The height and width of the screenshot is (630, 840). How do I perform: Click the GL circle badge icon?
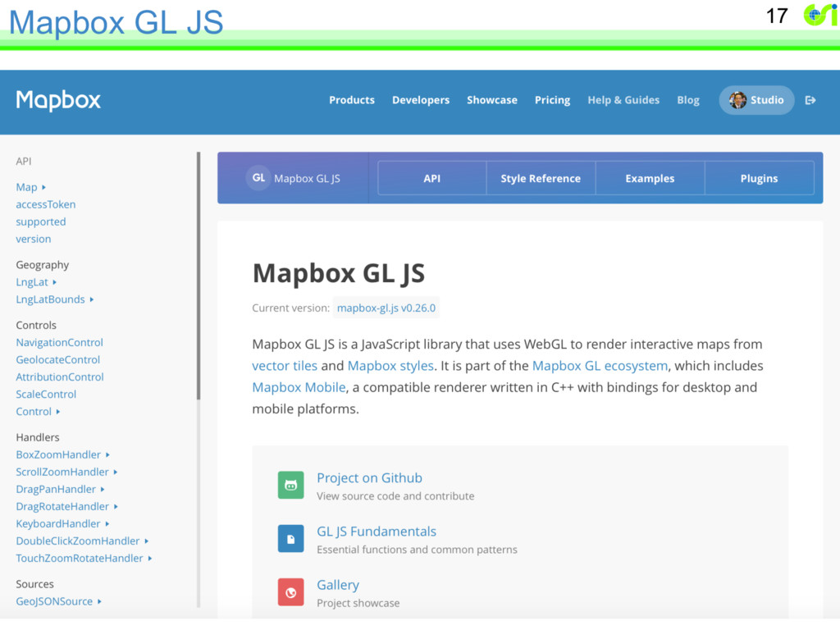pos(258,178)
